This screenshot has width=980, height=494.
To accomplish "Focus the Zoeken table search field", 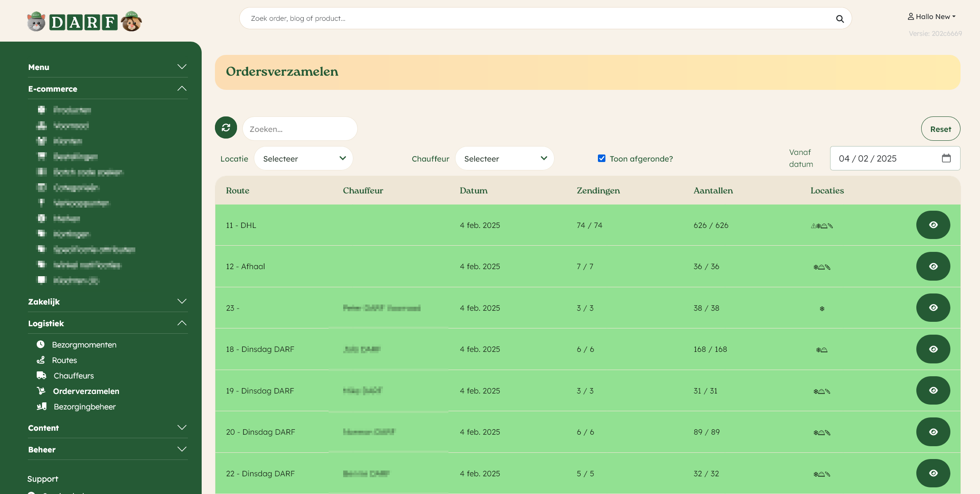I will (x=300, y=129).
